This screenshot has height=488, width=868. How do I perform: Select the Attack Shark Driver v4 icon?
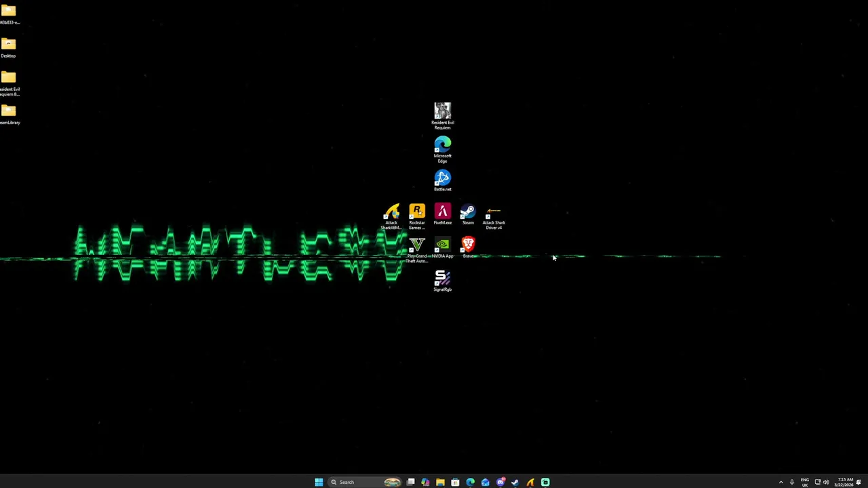(494, 217)
